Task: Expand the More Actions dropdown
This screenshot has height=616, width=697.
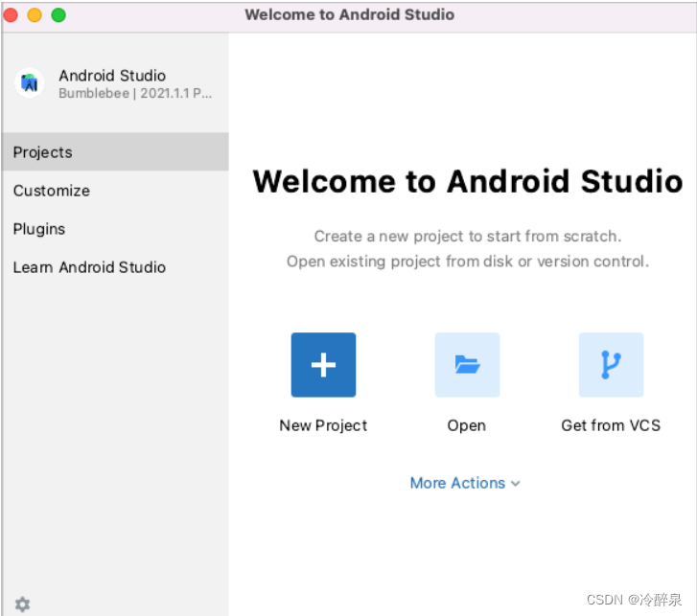Action: [465, 483]
